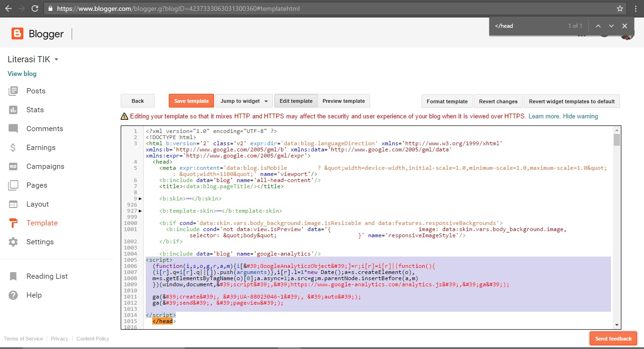The image size is (644, 349).
Task: Click the Revert changes button
Action: (498, 101)
